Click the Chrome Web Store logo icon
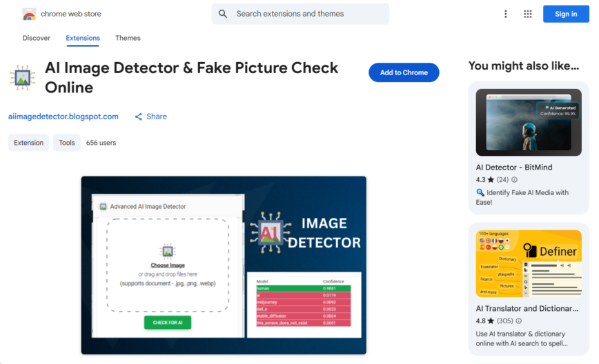 coord(29,14)
